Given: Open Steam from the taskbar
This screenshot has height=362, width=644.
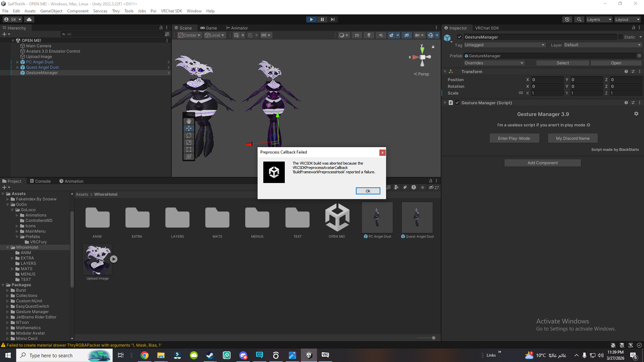Looking at the screenshot, I should [x=210, y=355].
